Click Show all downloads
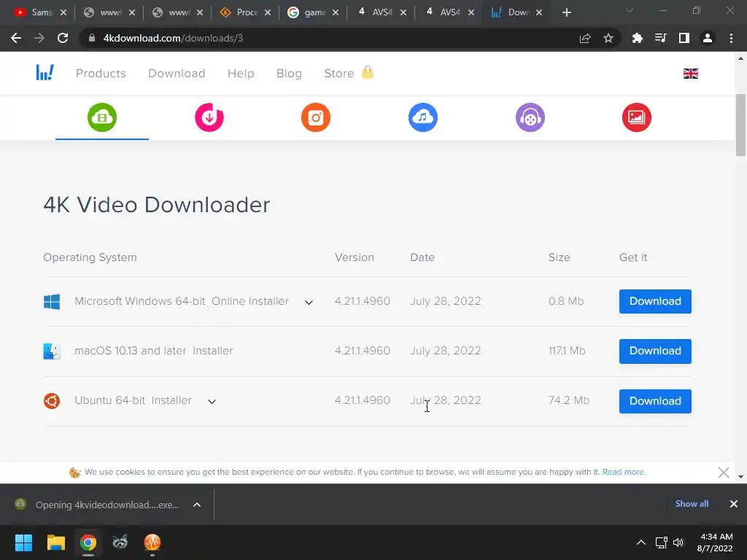The width and height of the screenshot is (747, 560). (692, 504)
